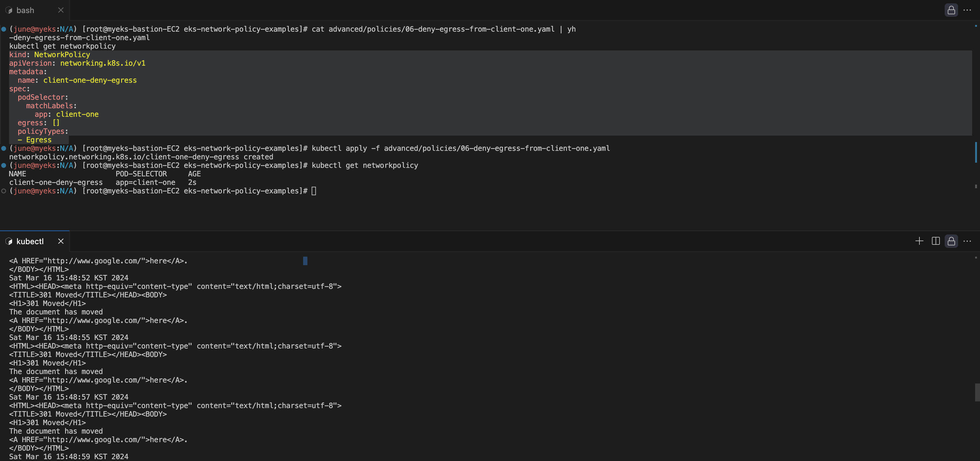The height and width of the screenshot is (461, 980).
Task: Click the kubectl get networkpolicy decoration dot
Action: 4,165
